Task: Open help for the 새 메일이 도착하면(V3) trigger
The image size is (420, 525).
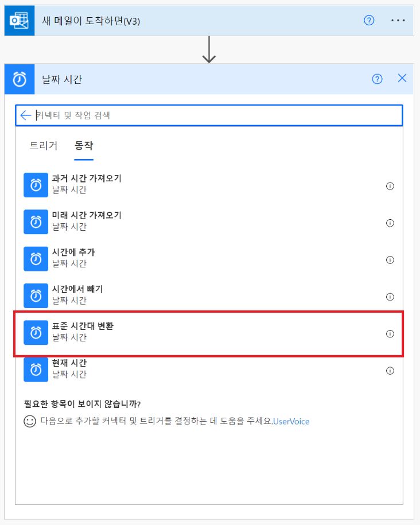Action: (x=369, y=21)
